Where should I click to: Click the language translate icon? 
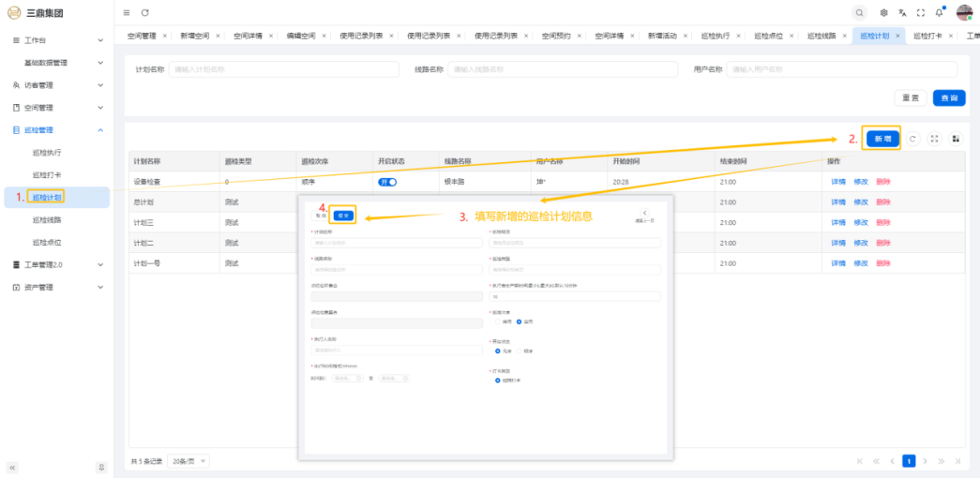click(x=902, y=12)
